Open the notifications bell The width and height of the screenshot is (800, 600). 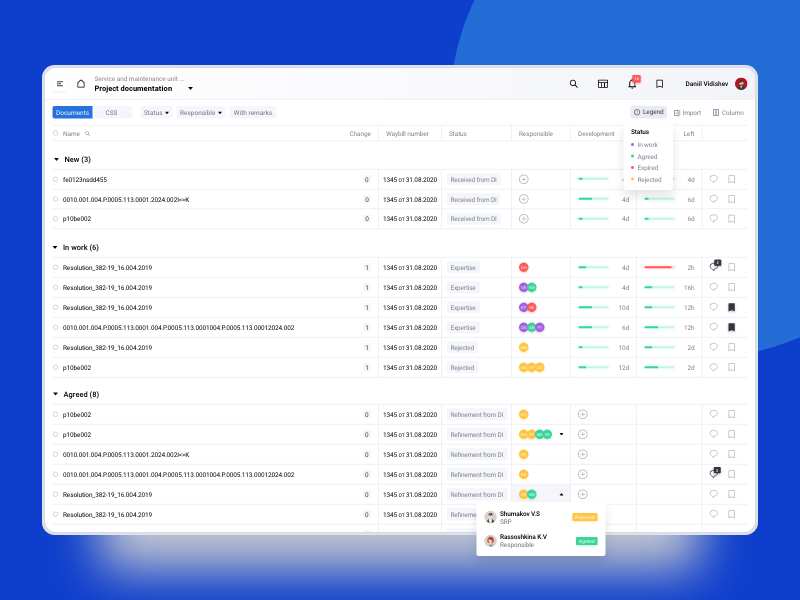632,84
